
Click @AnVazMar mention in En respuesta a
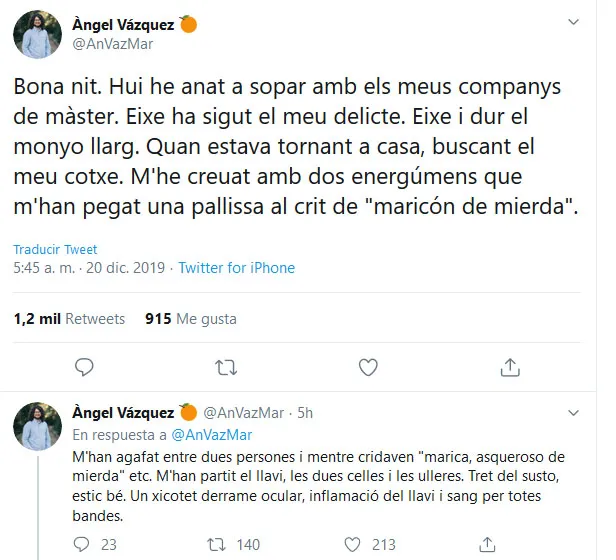[x=212, y=435]
